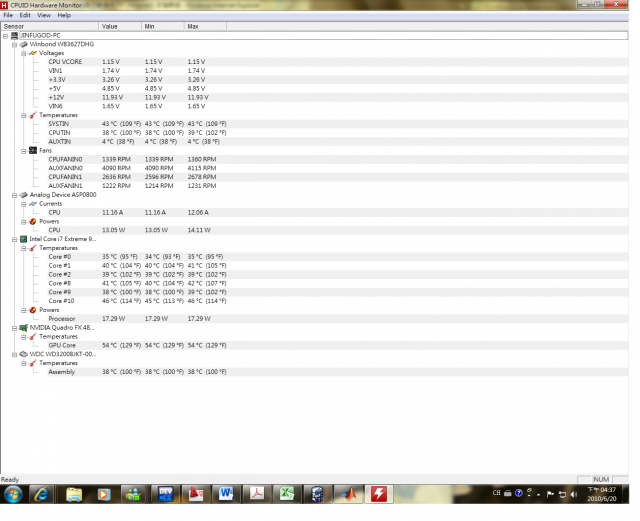Image resolution: width=640 pixels, height=521 pixels.
Task: Click the INFUGOD-PC computer icon
Action: [x=15, y=36]
